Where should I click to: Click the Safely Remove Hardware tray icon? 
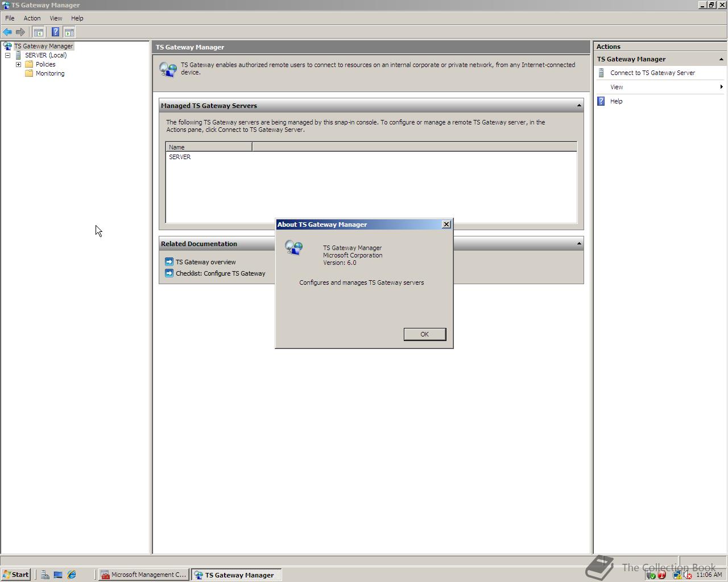pyautogui.click(x=651, y=575)
